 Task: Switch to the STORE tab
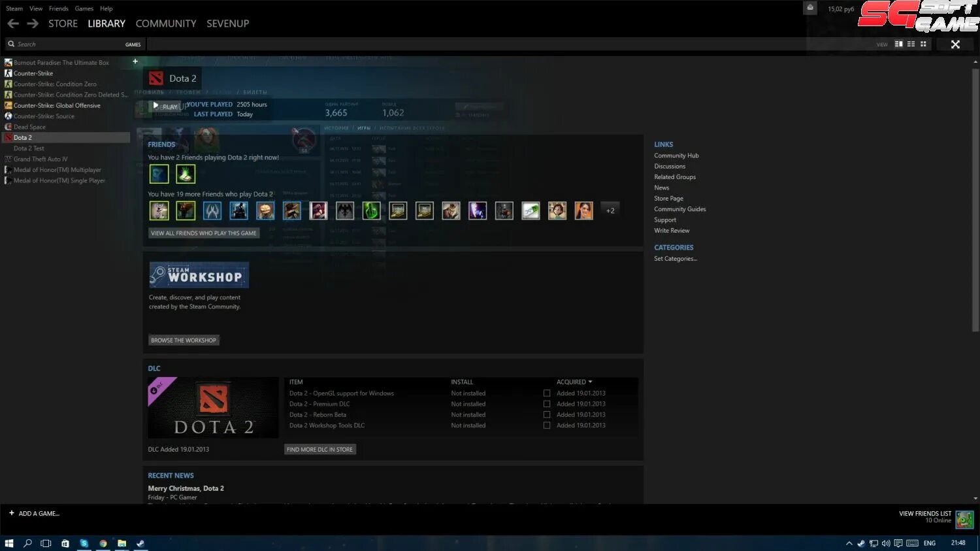pyautogui.click(x=63, y=24)
